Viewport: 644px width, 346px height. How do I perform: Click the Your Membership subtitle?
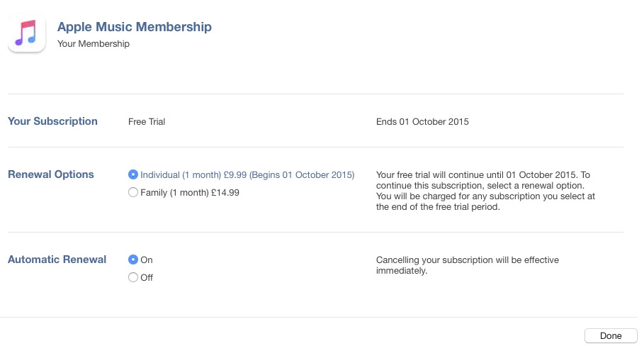94,44
